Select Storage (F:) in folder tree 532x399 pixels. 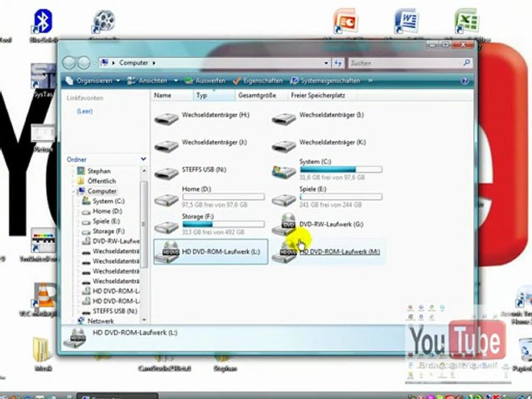click(x=108, y=231)
